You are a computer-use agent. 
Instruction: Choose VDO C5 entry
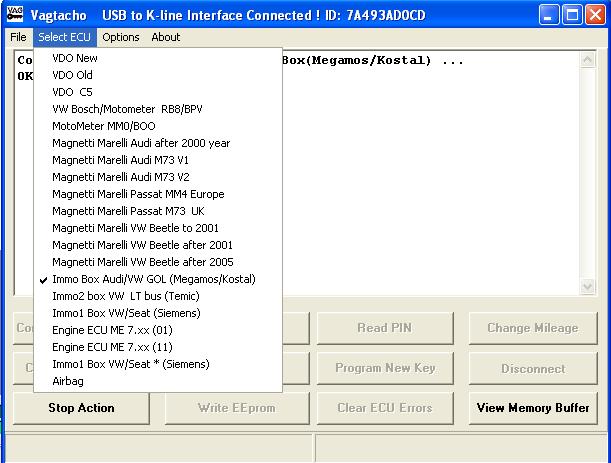(x=158, y=92)
